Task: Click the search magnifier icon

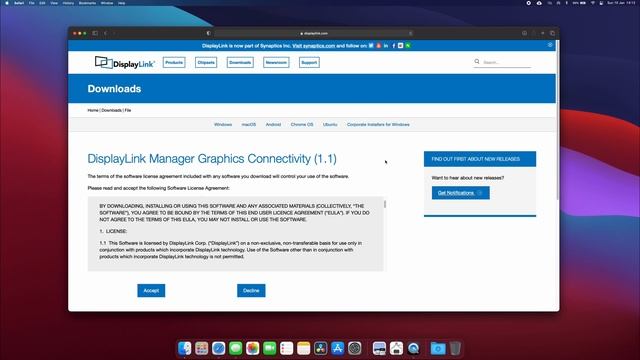Action: coord(477,62)
